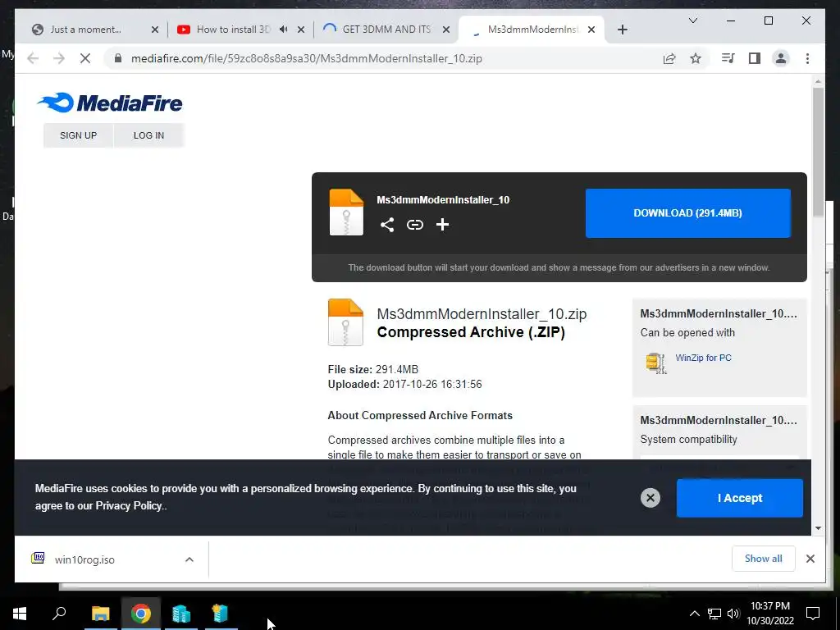Viewport: 840px width, 630px height.
Task: Close the downloads bar
Action: pyautogui.click(x=810, y=559)
